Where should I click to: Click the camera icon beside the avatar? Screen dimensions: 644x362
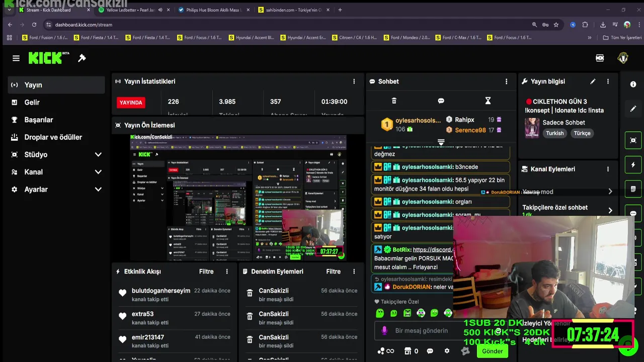click(x=600, y=58)
